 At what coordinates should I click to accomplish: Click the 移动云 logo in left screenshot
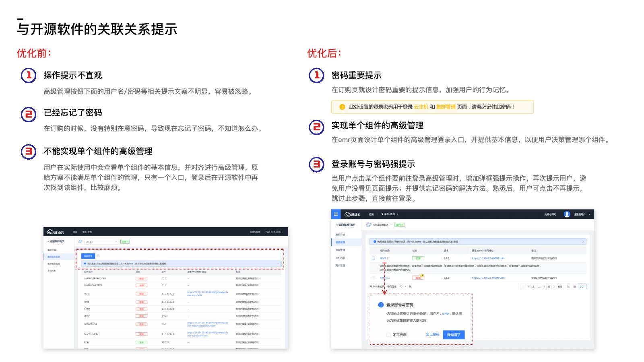56,232
